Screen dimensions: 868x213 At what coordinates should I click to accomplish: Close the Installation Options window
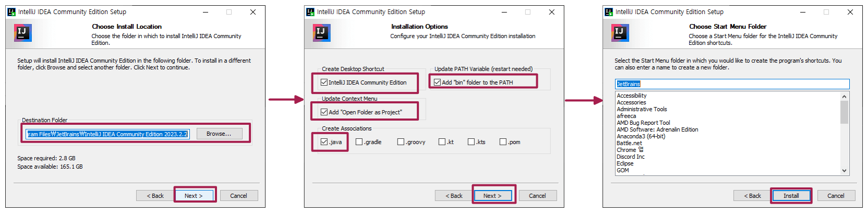[551, 12]
